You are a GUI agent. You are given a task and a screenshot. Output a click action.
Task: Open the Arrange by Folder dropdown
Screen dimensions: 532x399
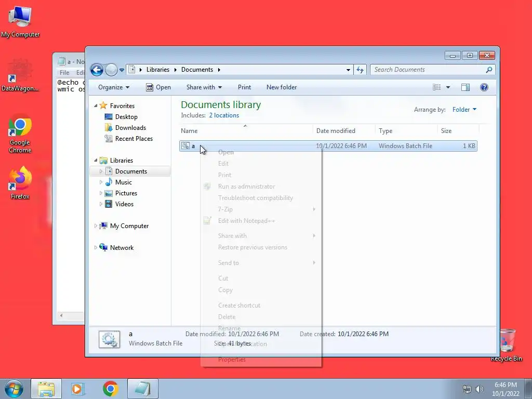464,110
